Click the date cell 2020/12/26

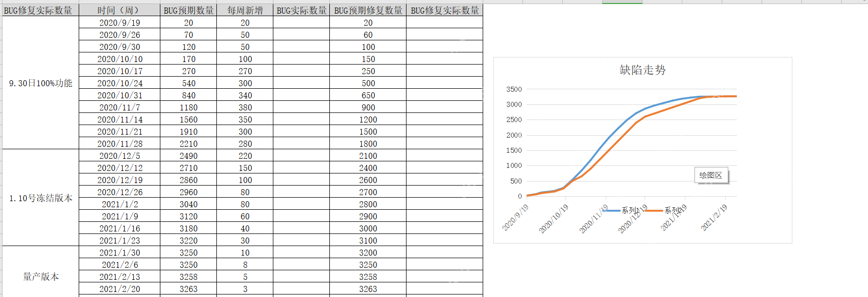coord(120,192)
